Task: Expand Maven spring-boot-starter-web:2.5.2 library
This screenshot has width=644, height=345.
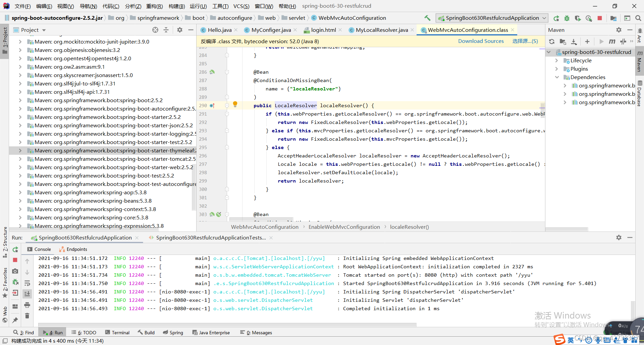Action: tap(20, 167)
